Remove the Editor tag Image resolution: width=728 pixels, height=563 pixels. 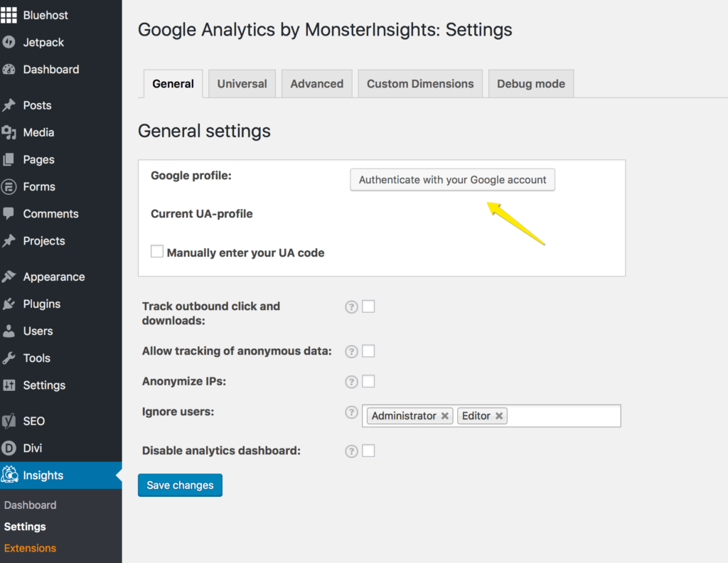[499, 416]
